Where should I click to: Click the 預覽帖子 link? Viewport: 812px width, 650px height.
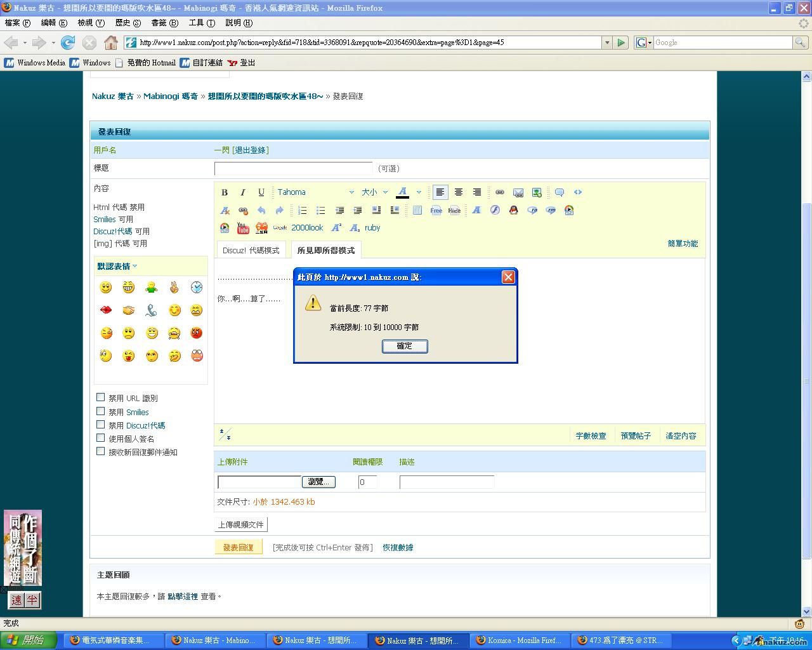pyautogui.click(x=636, y=436)
